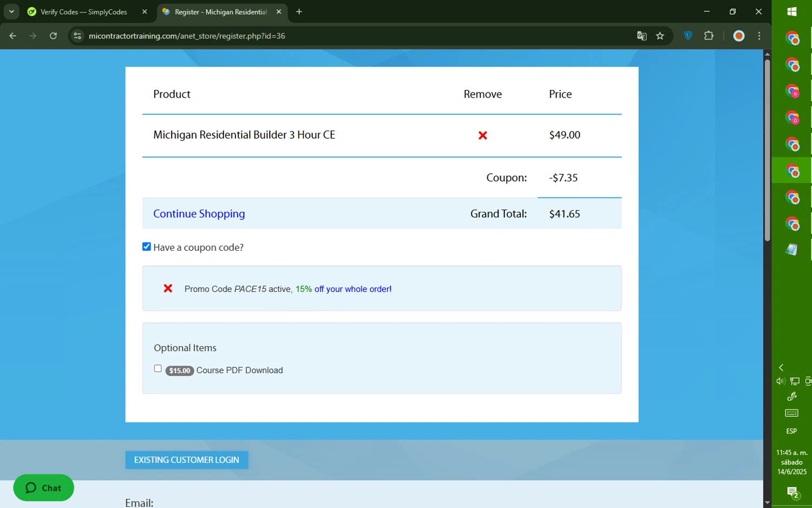Open the highlighted active Chrome taskbar icon
Screen dimensions: 812x508
(792, 171)
